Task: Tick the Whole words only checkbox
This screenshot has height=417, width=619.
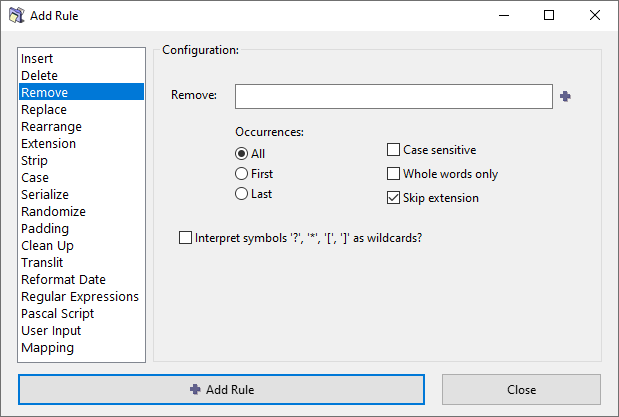Action: click(x=394, y=174)
